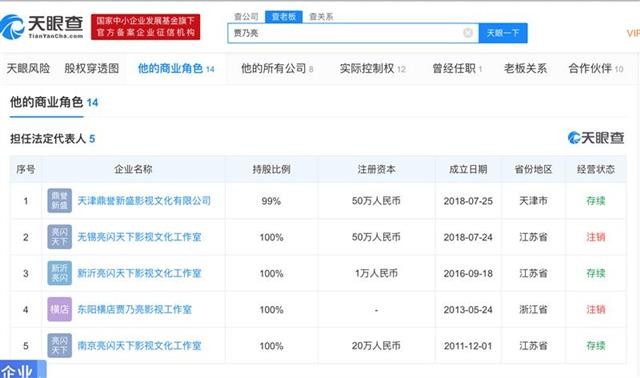Click the 20万人民币 registered capital cell

coord(376,346)
